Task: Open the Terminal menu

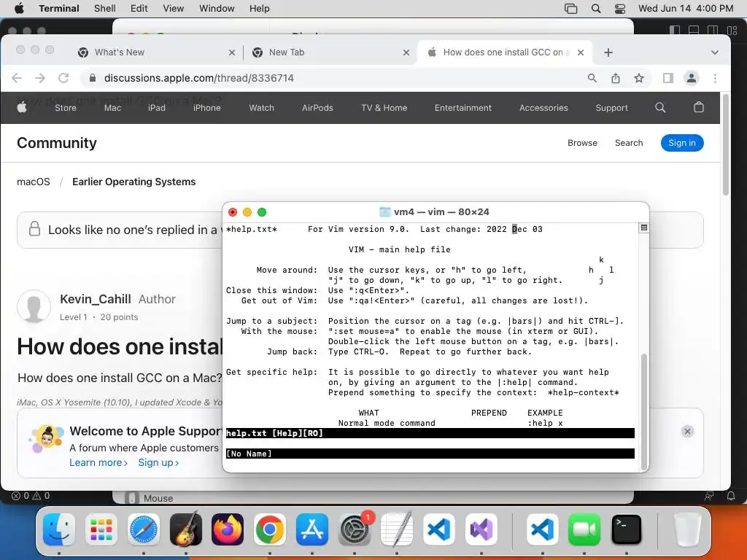Action: coord(59,9)
